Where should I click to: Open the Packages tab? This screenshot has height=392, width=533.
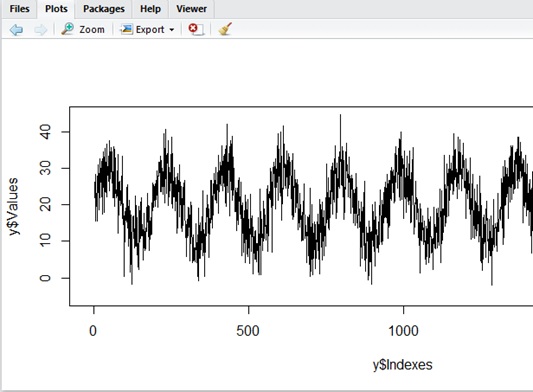click(x=104, y=9)
